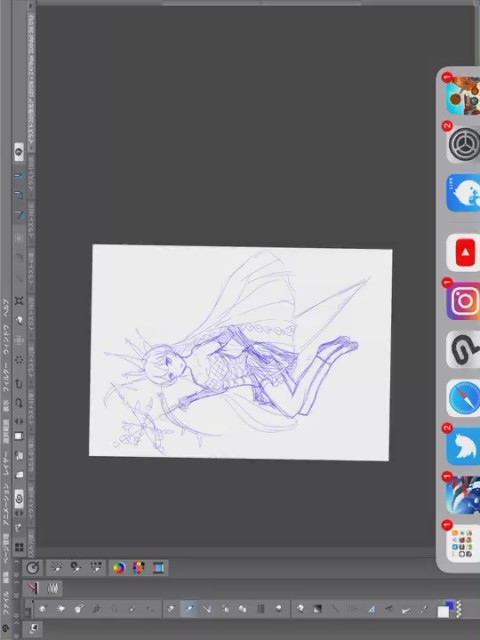
Task: Open Safari from the iPad dock
Action: pyautogui.click(x=464, y=398)
